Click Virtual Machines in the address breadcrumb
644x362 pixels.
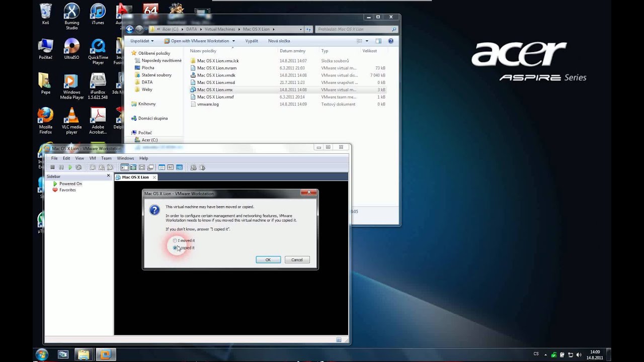point(220,29)
